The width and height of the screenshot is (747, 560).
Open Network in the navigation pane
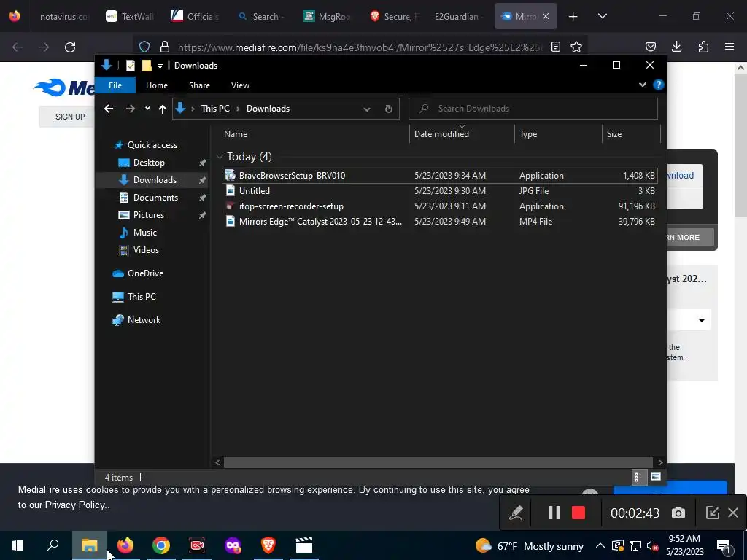(x=144, y=320)
